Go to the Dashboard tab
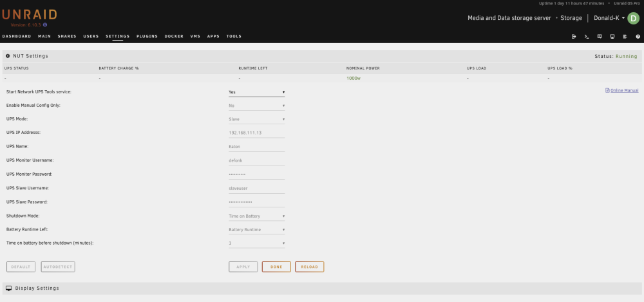The image size is (644, 302). [x=17, y=36]
